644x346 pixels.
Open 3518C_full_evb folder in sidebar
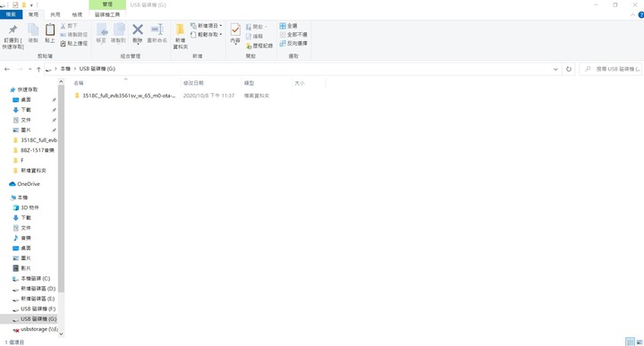point(38,140)
